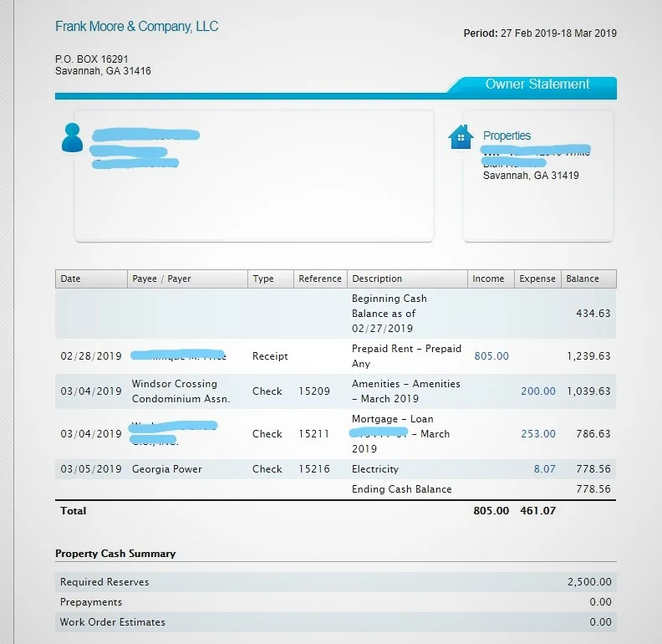Click check reference 15216
Image resolution: width=662 pixels, height=644 pixels.
pyautogui.click(x=314, y=469)
